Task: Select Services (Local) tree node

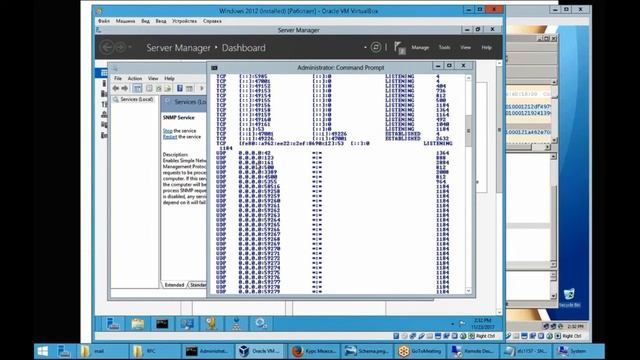Action: 137,99
